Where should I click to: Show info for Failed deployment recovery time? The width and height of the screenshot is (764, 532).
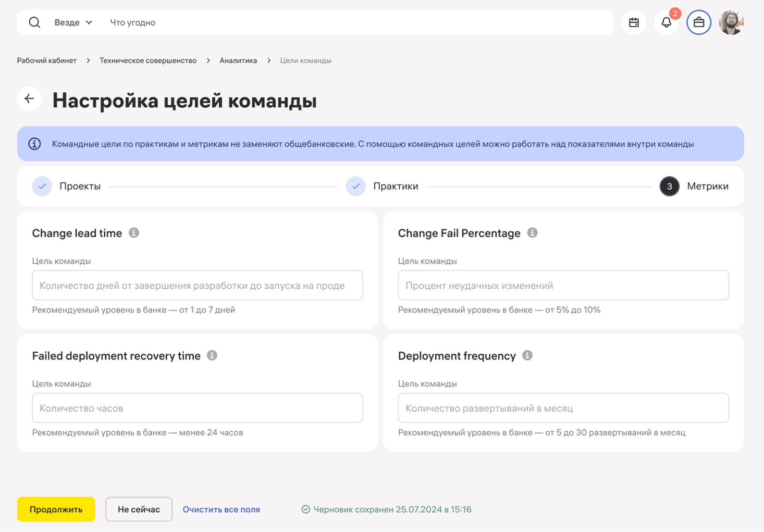coord(212,356)
